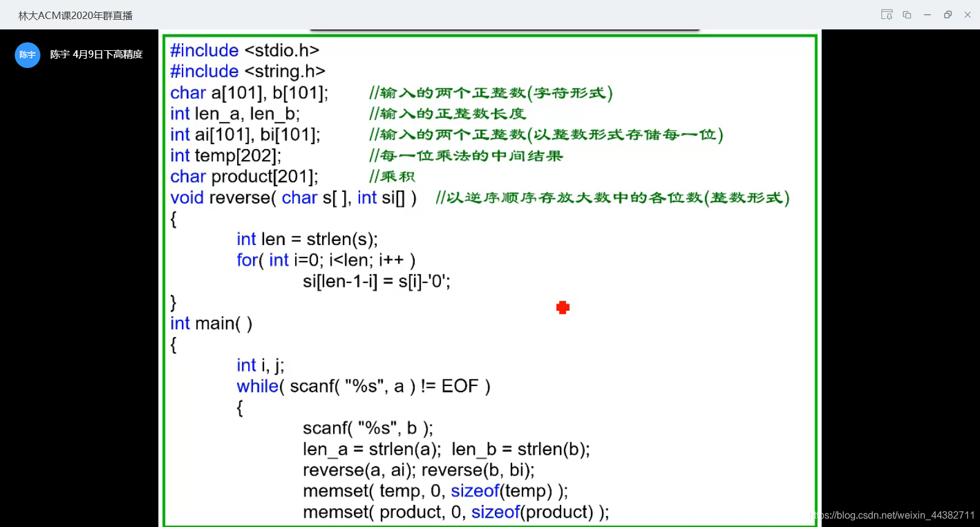Viewport: 980px width, 527px height.
Task: Minimize the live stream window
Action: pos(927,15)
